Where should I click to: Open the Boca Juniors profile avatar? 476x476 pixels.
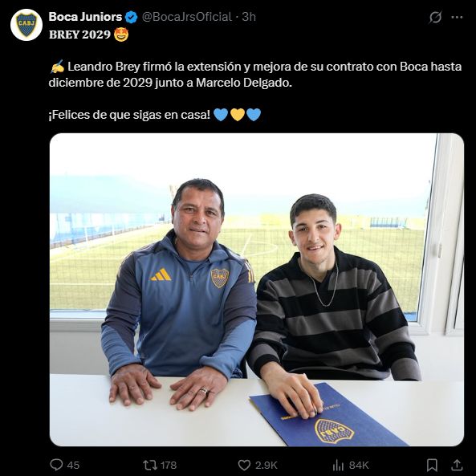click(26, 25)
